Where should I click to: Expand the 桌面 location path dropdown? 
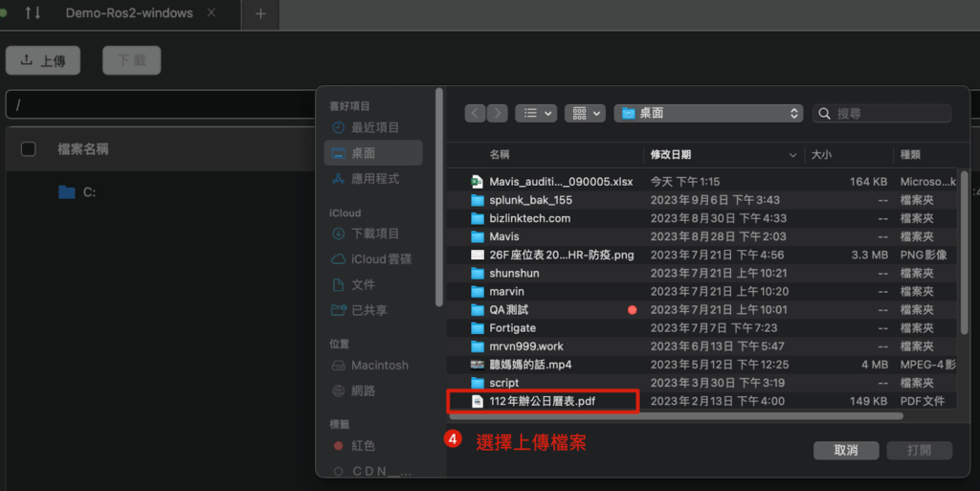coord(708,113)
